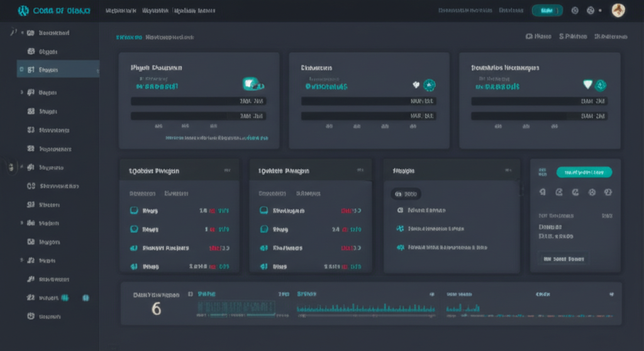This screenshot has width=644, height=351.
Task: Click the lower progress bar in the first top card
Action: 198,116
